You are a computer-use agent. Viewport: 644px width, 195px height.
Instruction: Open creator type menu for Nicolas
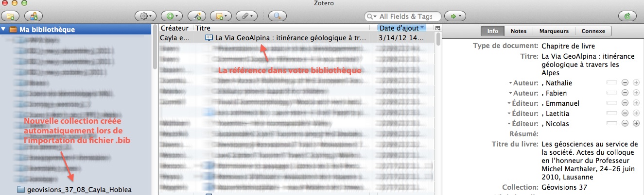[x=523, y=124]
